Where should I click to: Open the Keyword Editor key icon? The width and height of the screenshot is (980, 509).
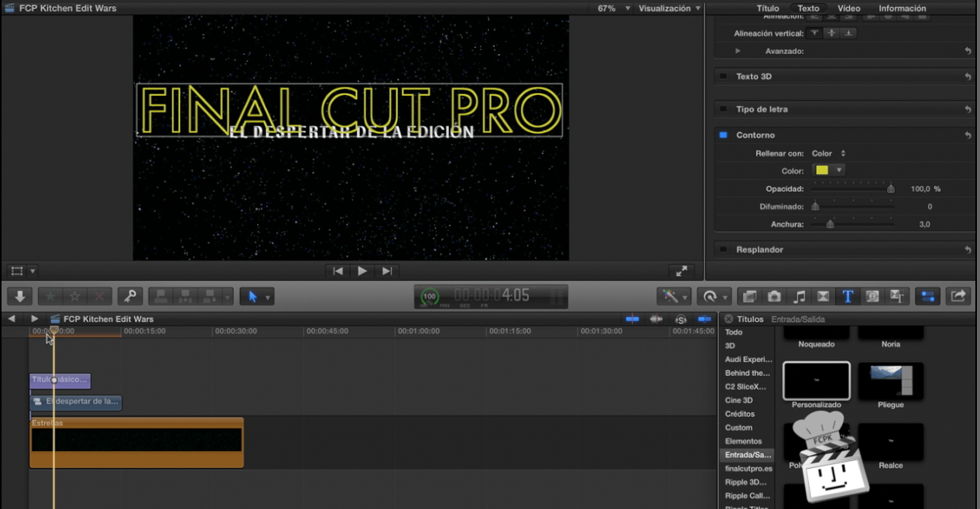tap(130, 296)
